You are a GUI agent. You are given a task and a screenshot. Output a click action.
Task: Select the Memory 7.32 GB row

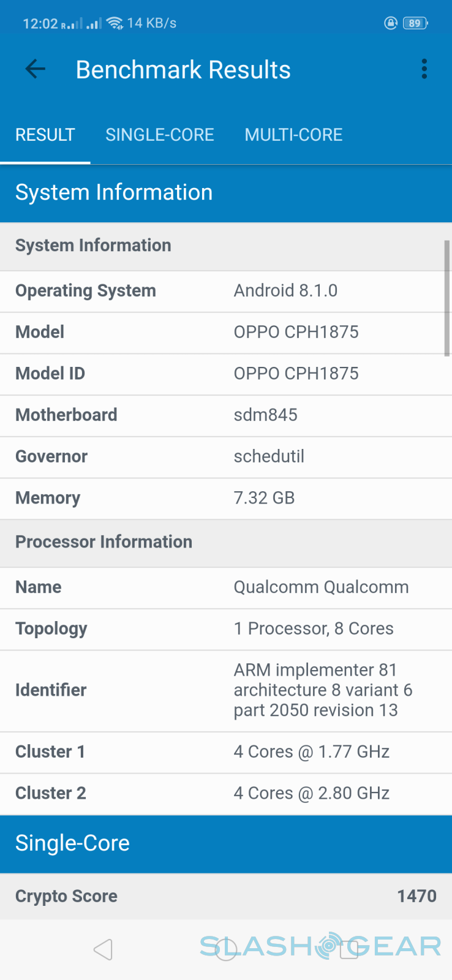[x=225, y=498]
